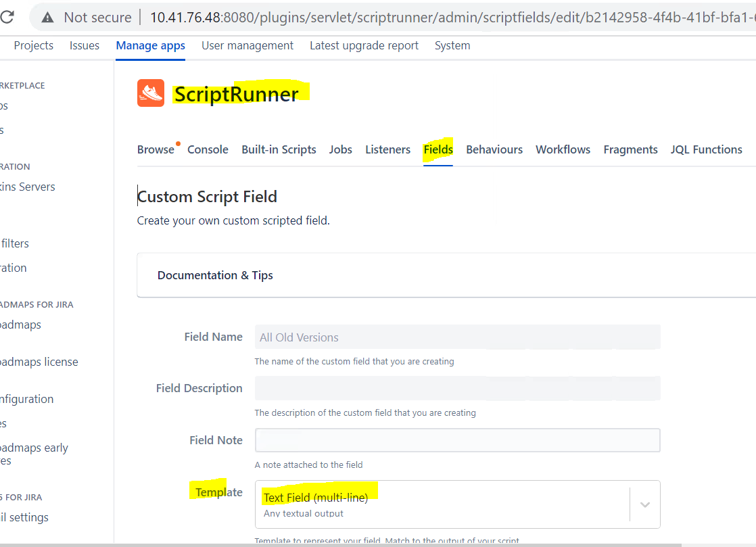This screenshot has height=547, width=756.
Task: Open the Jobs tab
Action: [x=340, y=149]
